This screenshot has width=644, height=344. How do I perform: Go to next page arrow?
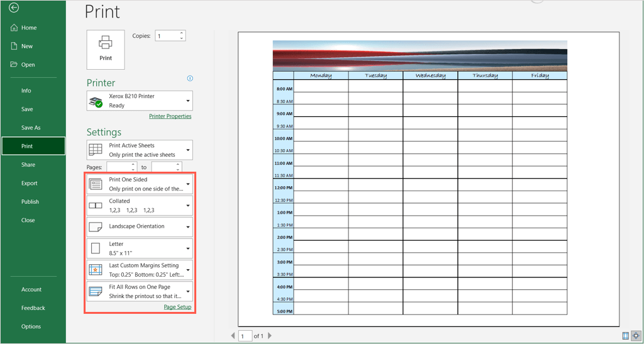tap(270, 336)
